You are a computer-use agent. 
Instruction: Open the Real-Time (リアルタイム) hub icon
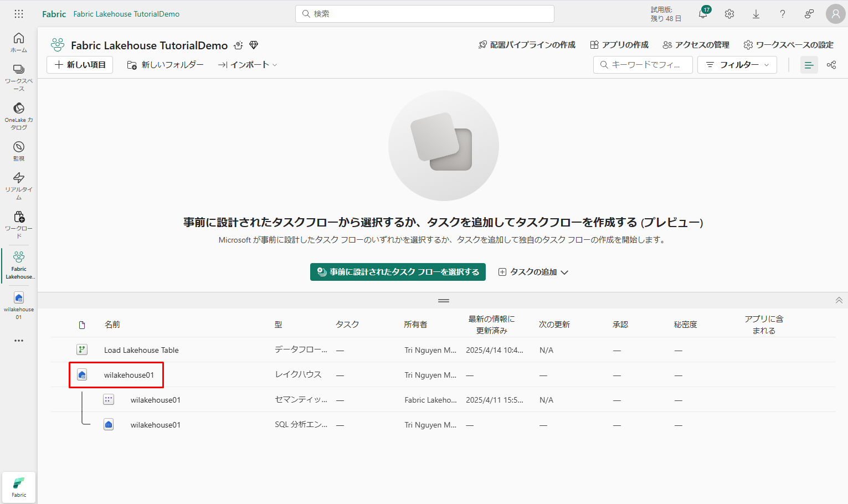tap(19, 184)
